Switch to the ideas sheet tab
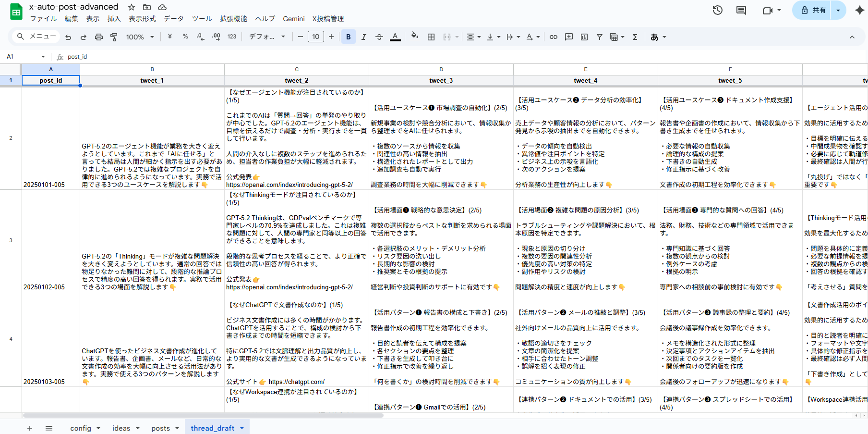 click(121, 428)
